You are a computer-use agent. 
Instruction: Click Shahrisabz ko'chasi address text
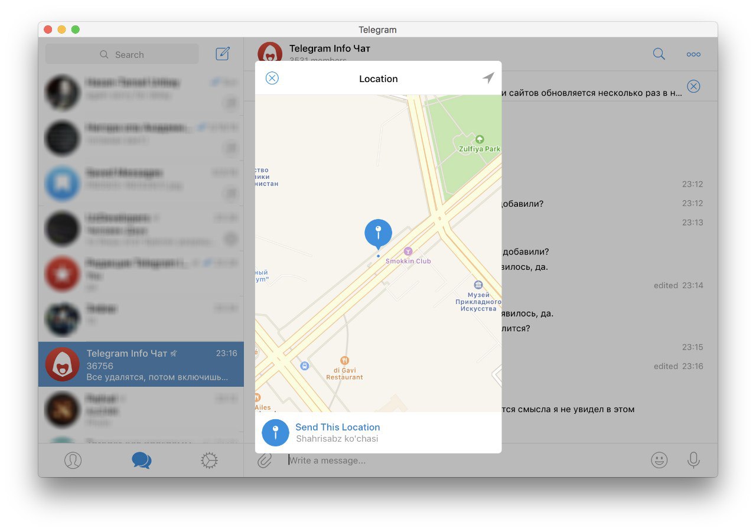(337, 439)
